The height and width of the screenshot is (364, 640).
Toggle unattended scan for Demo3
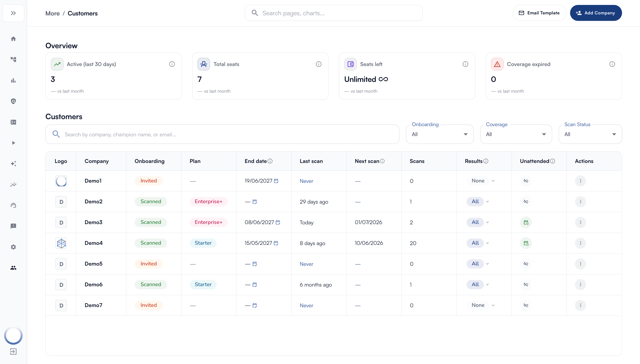526,222
